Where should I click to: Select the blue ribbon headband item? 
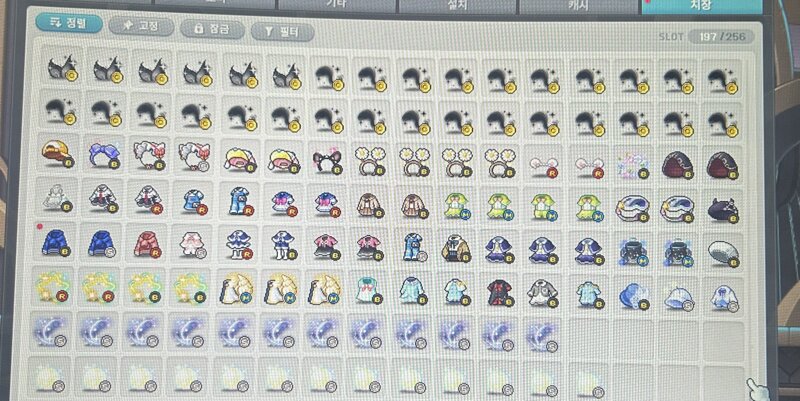click(104, 154)
